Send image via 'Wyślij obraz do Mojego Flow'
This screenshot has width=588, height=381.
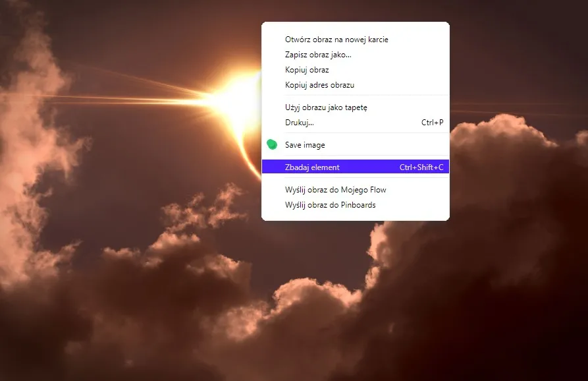[355, 190]
